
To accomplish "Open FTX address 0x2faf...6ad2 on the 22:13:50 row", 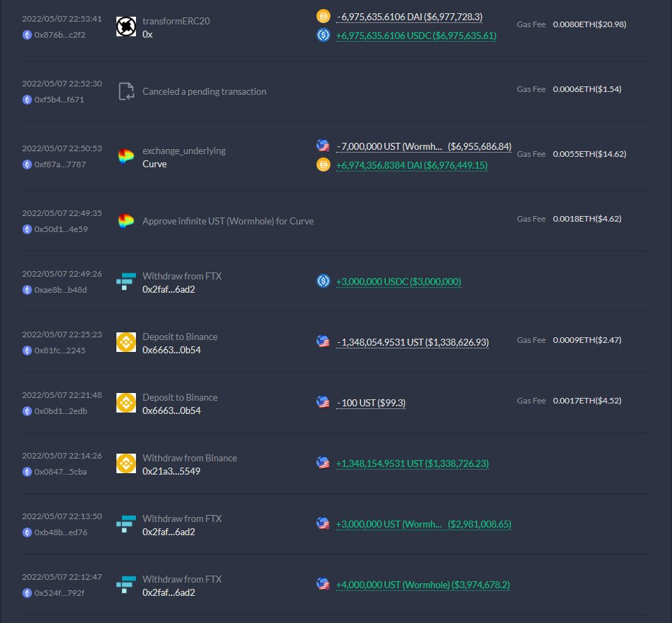I will pyautogui.click(x=169, y=532).
